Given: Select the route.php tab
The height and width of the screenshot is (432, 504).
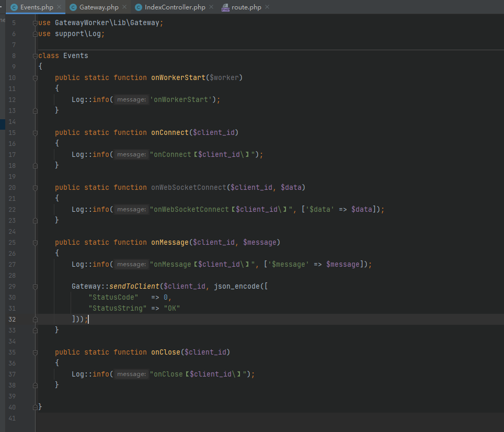Looking at the screenshot, I should point(246,7).
